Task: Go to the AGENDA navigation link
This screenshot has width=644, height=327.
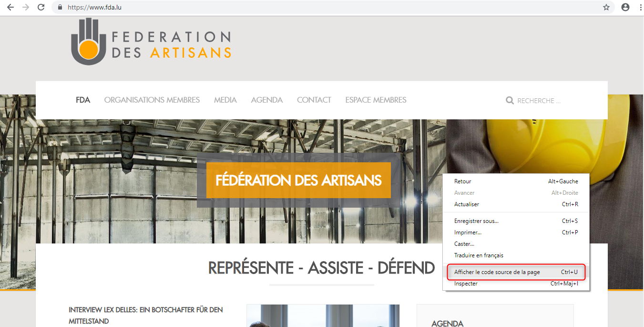Action: 266,100
